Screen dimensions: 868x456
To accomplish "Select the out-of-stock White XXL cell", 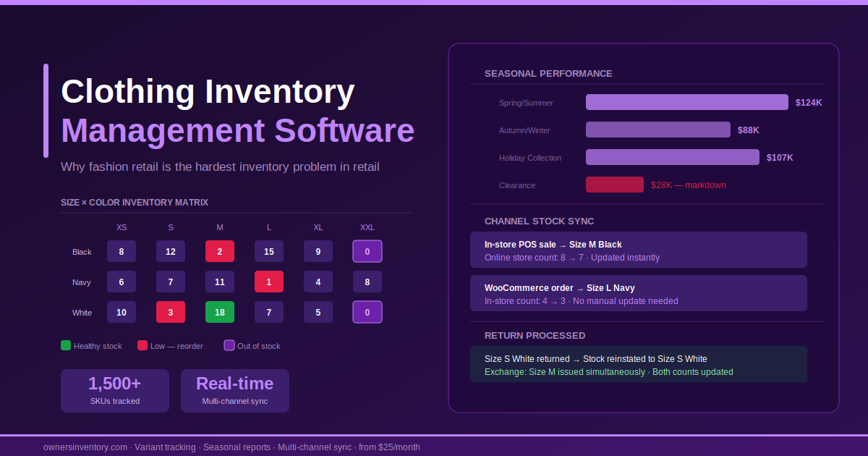I will [x=367, y=312].
